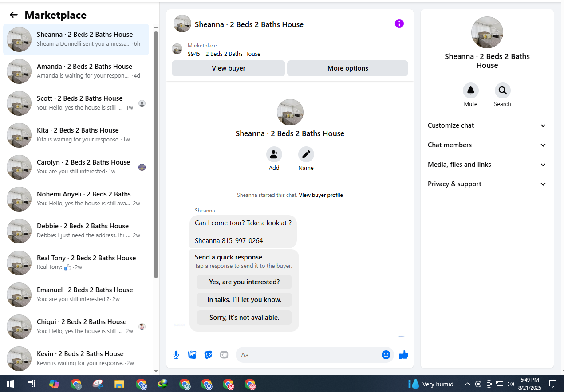Open Task View on taskbar

point(32,384)
